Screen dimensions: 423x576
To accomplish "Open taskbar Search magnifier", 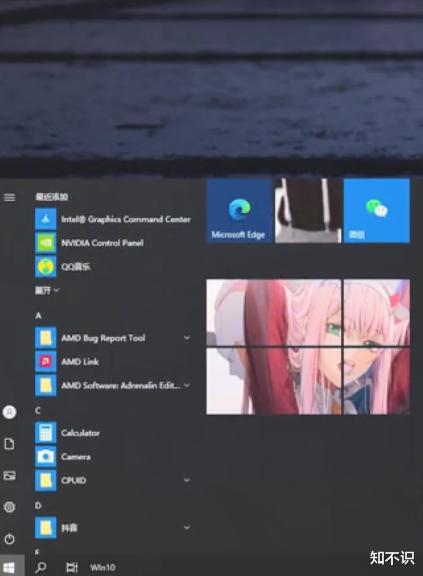I will pyautogui.click(x=40, y=568).
